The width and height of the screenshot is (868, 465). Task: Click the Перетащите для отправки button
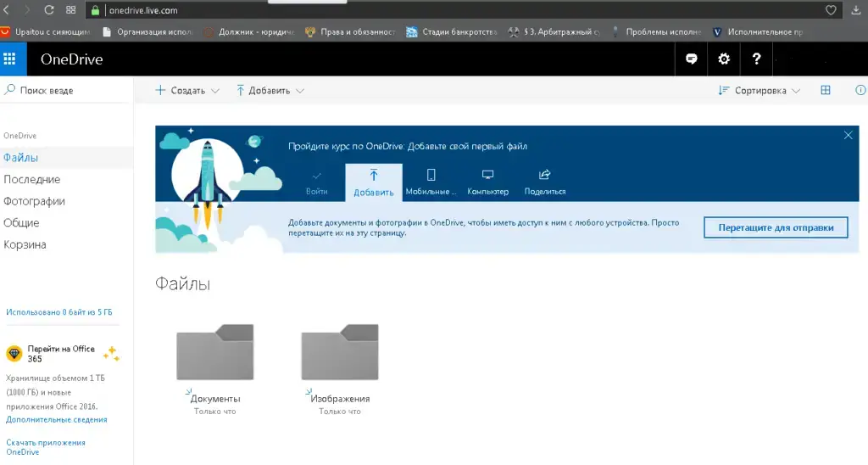coord(775,227)
